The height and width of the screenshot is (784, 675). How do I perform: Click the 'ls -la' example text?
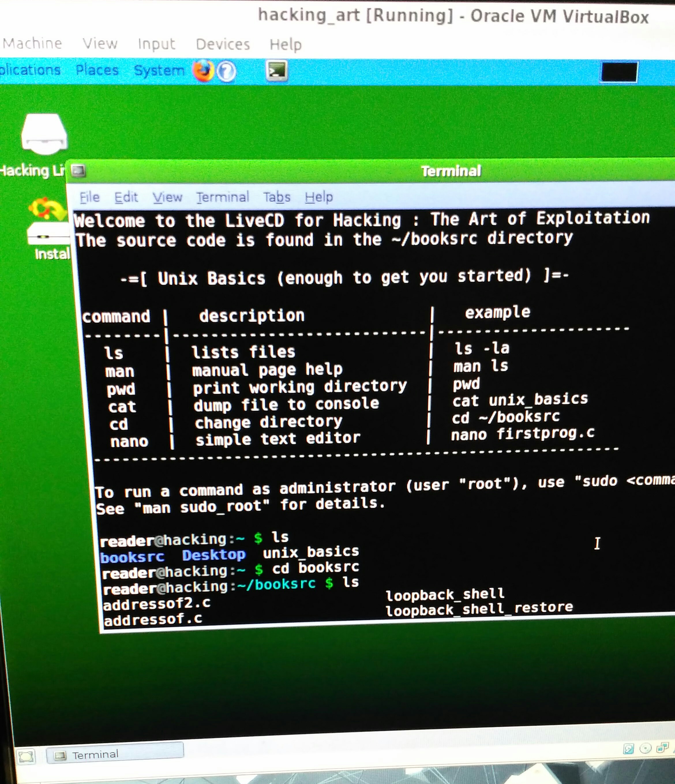[482, 349]
